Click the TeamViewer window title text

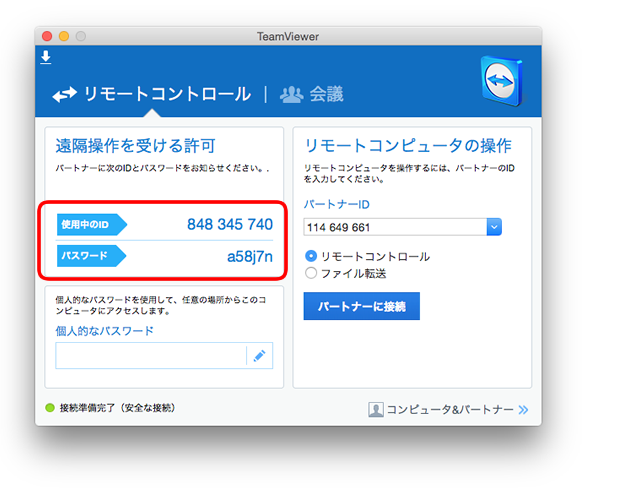(x=288, y=37)
